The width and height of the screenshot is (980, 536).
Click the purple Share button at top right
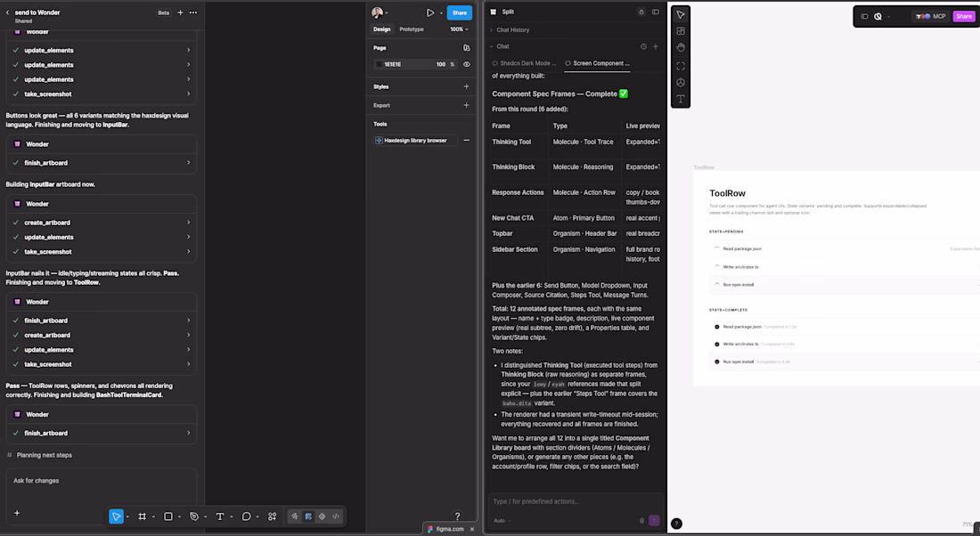(964, 16)
